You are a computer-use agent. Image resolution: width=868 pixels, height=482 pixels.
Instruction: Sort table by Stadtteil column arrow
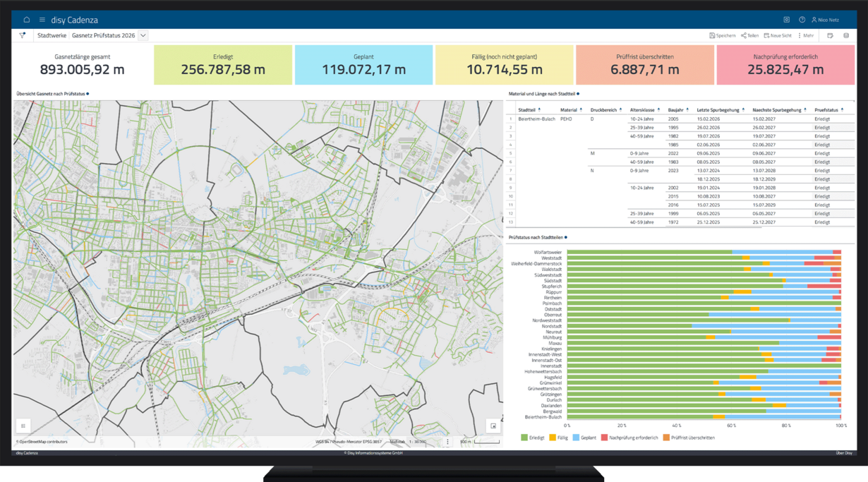pos(539,109)
